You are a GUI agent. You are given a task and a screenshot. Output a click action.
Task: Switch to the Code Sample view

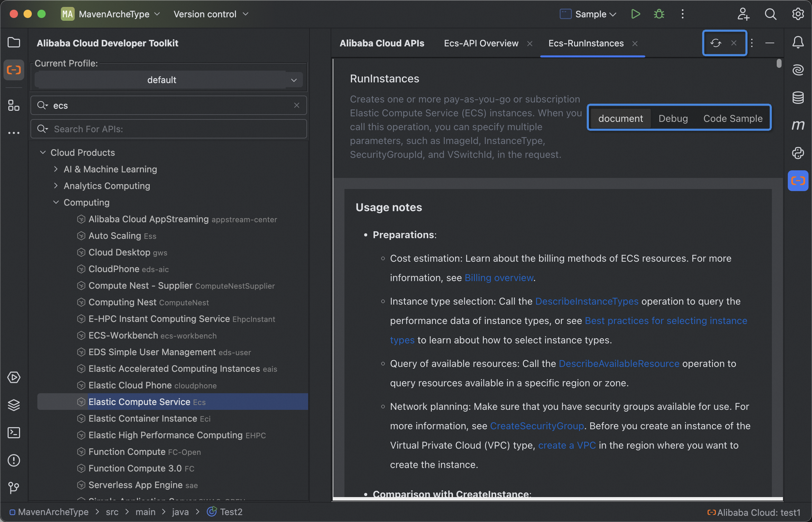pyautogui.click(x=732, y=118)
